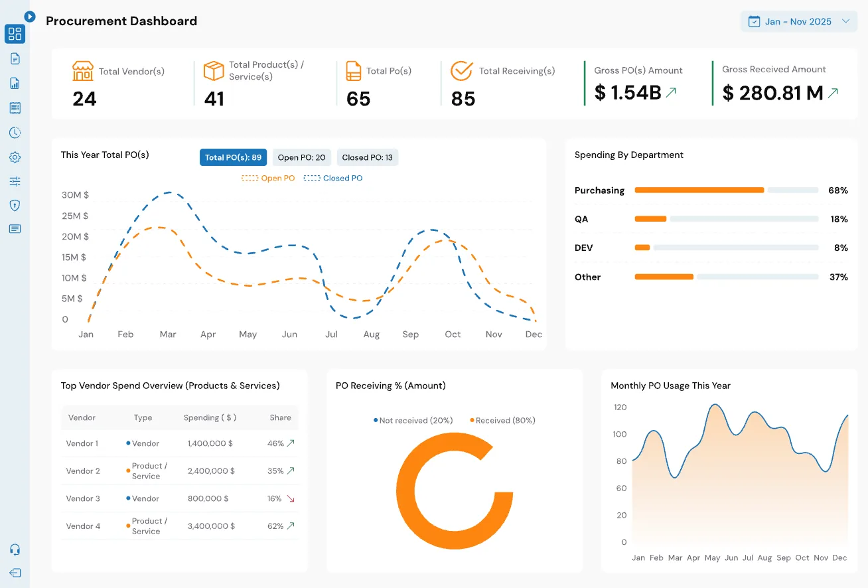Click the Other spending progress bar
868x588 pixels.
[727, 277]
